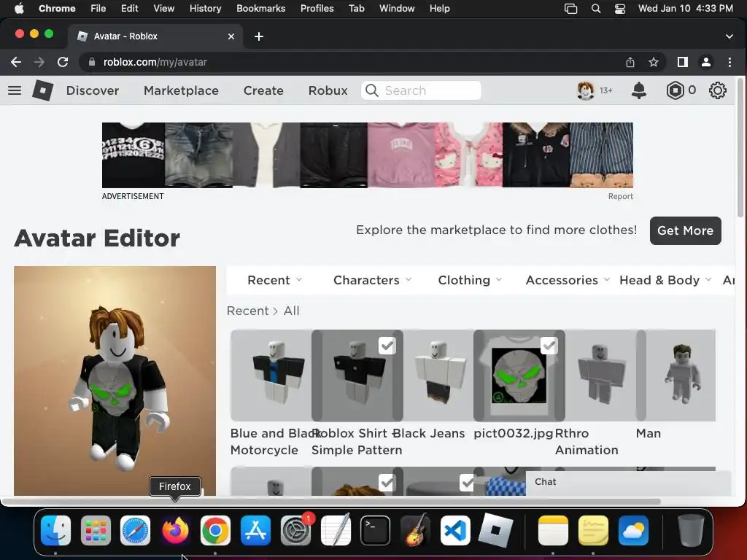This screenshot has height=560, width=747.
Task: Go back with browser back arrow
Action: pos(16,62)
